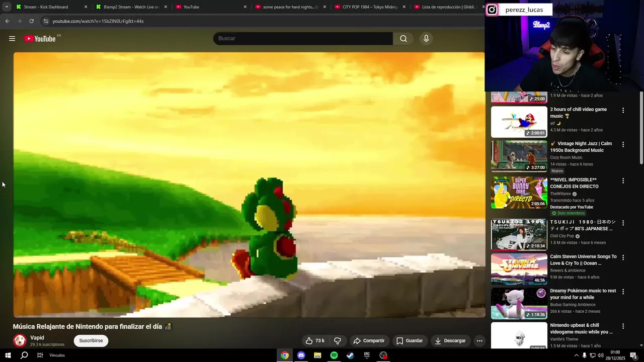Open more actions ellipsis below the video

point(479,341)
